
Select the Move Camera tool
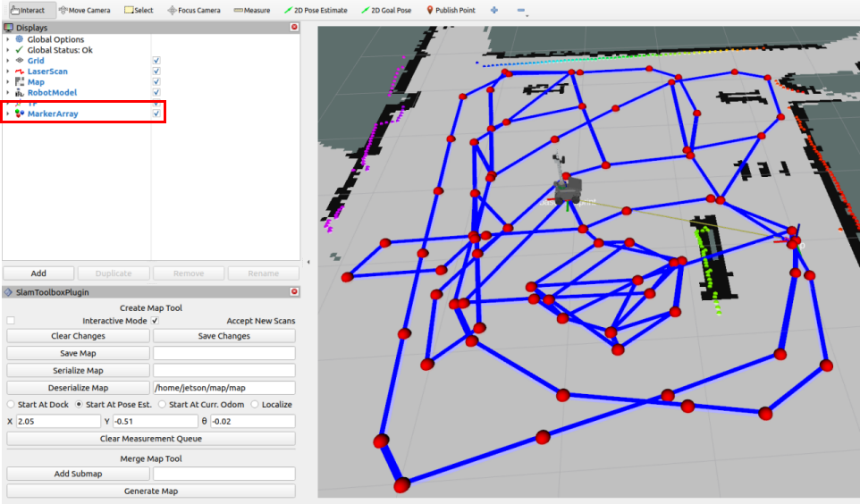(x=84, y=10)
